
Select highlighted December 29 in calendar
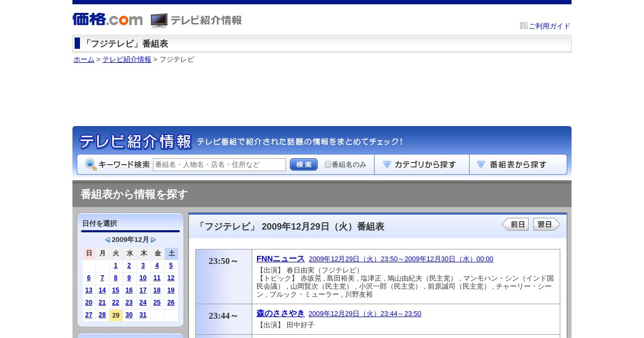pos(115,315)
